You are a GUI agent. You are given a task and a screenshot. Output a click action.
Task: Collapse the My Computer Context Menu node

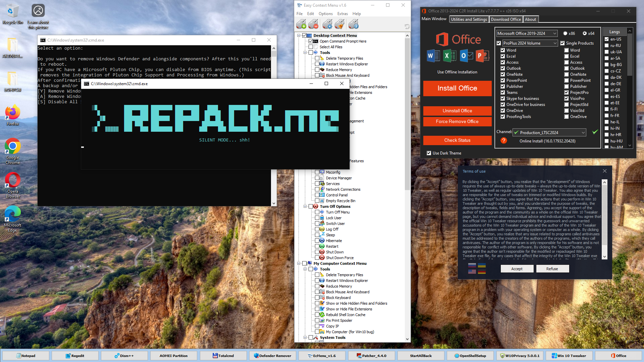click(x=299, y=263)
